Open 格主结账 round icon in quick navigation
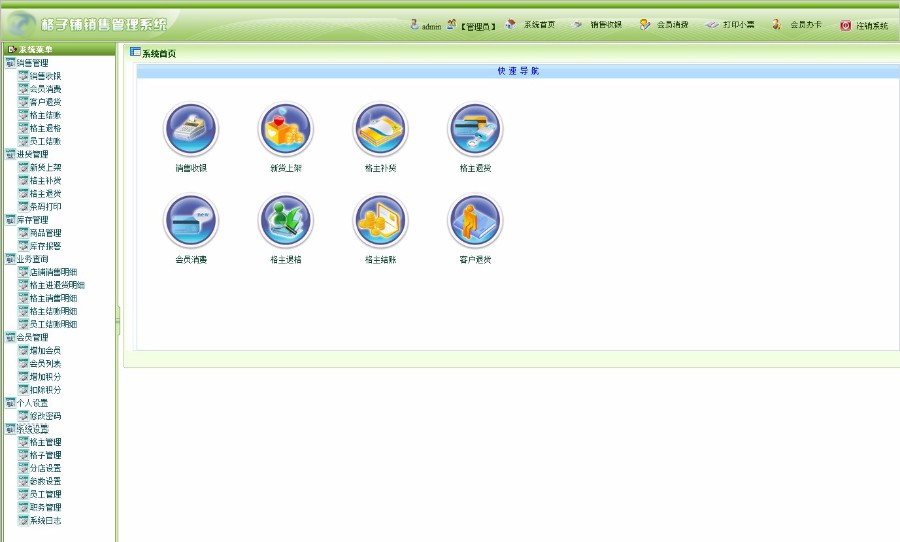 381,220
